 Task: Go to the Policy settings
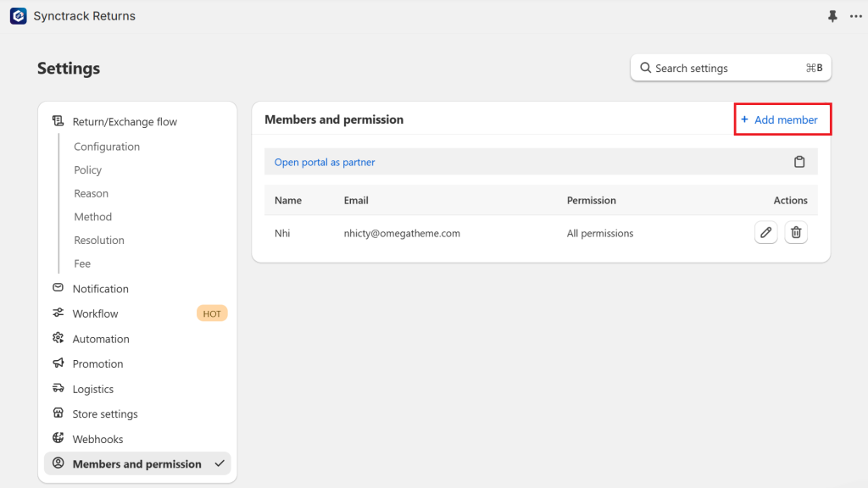(88, 169)
